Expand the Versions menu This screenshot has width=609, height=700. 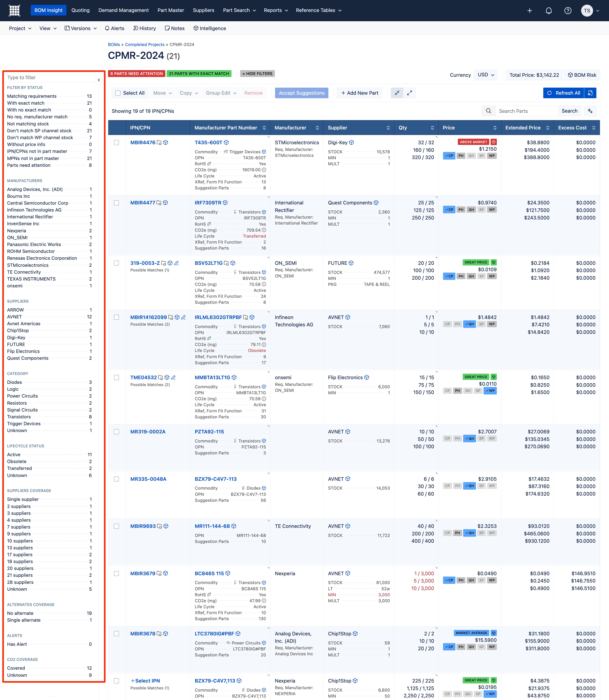click(x=81, y=28)
